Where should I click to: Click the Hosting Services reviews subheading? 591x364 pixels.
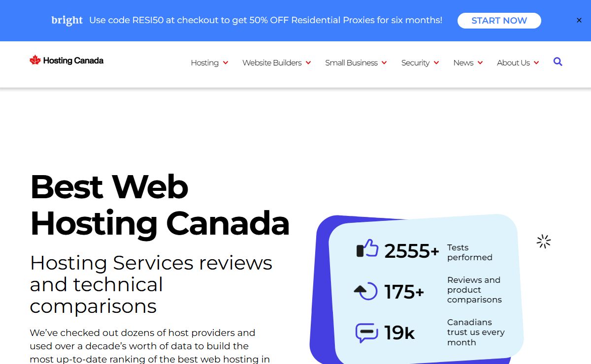click(x=151, y=284)
